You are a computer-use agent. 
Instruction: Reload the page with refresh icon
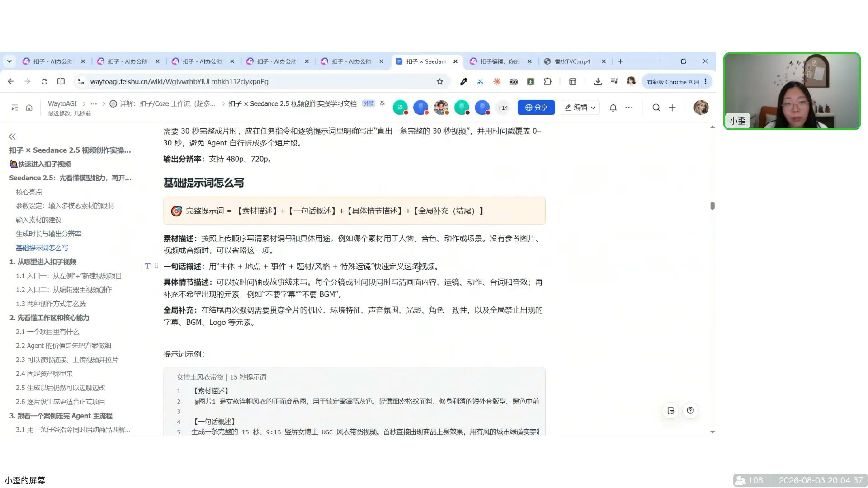click(x=44, y=82)
